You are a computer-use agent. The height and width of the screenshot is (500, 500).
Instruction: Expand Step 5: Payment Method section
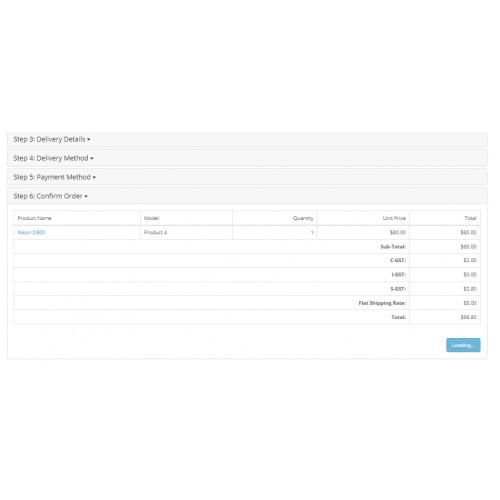pyautogui.click(x=54, y=177)
